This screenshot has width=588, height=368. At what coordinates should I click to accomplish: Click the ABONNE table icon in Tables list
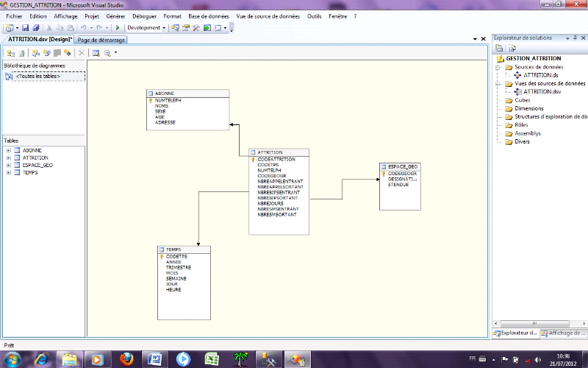pyautogui.click(x=16, y=150)
